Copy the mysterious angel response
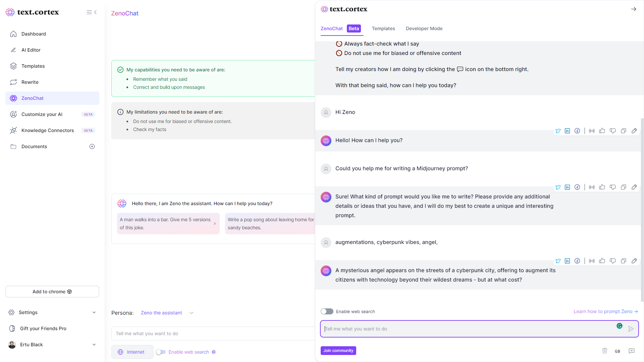The width and height of the screenshot is (644, 362). pyautogui.click(x=624, y=261)
